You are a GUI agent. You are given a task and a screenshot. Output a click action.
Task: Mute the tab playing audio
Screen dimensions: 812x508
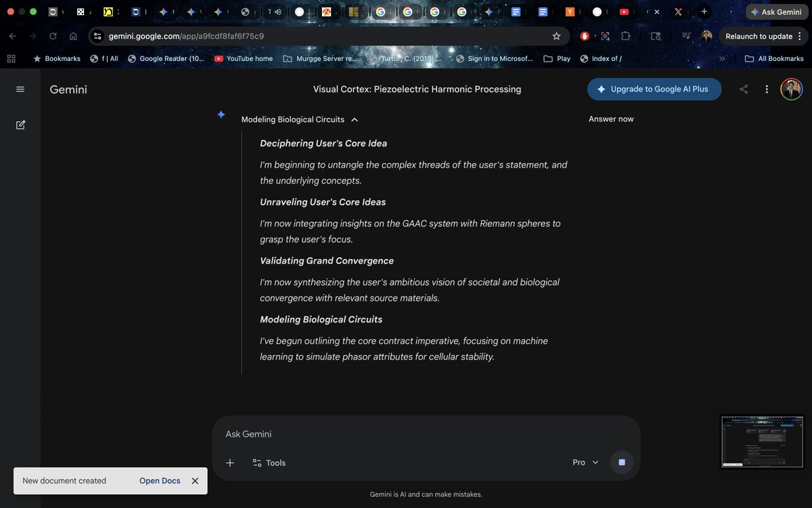[277, 12]
